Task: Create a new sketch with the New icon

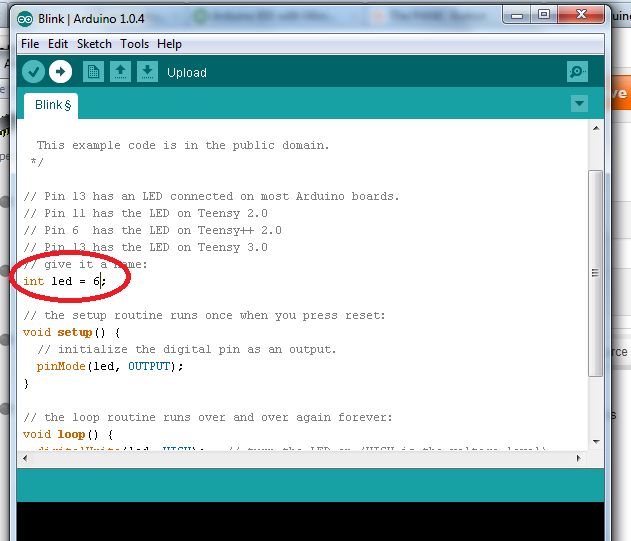Action: [93, 72]
